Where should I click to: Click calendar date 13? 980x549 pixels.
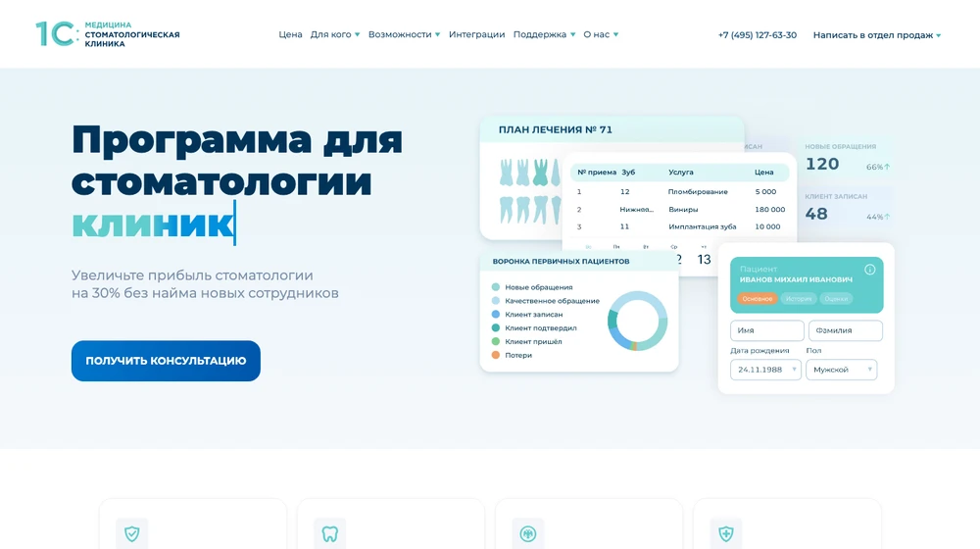coord(704,260)
